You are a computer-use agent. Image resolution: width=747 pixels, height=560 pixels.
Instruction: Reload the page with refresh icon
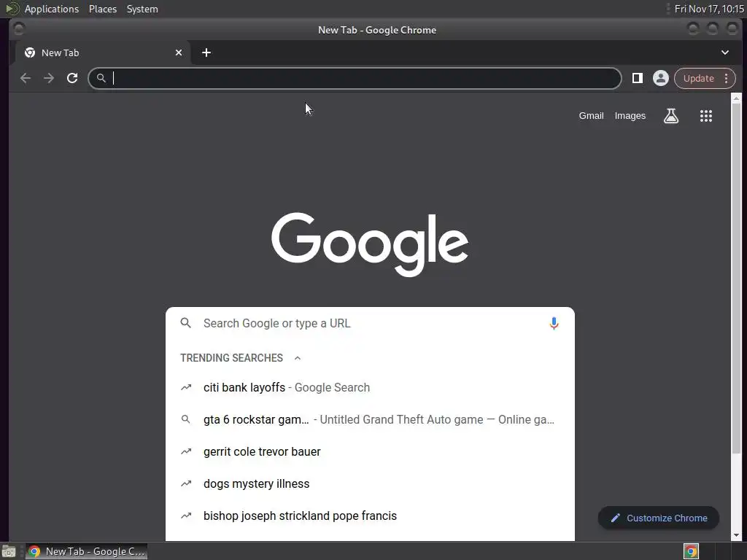[72, 78]
